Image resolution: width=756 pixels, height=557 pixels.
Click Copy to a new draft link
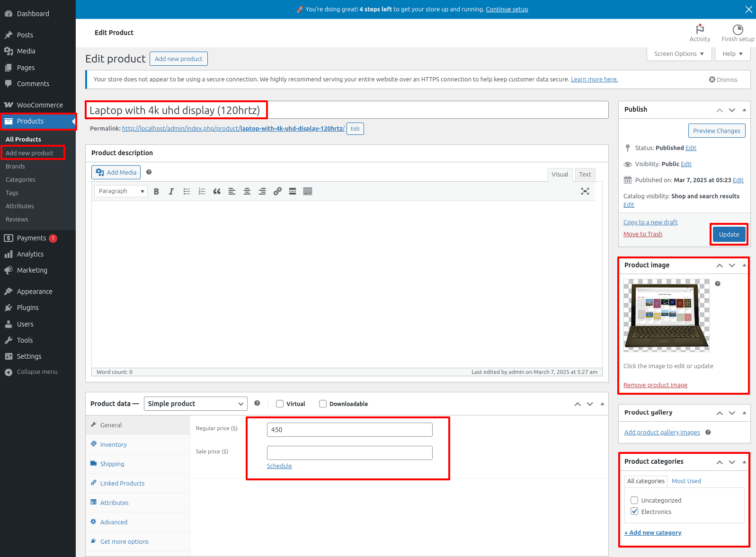(x=650, y=222)
